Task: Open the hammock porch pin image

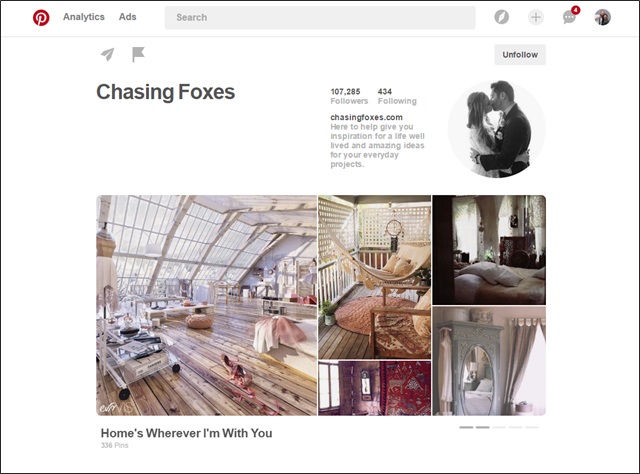Action: 374,277
